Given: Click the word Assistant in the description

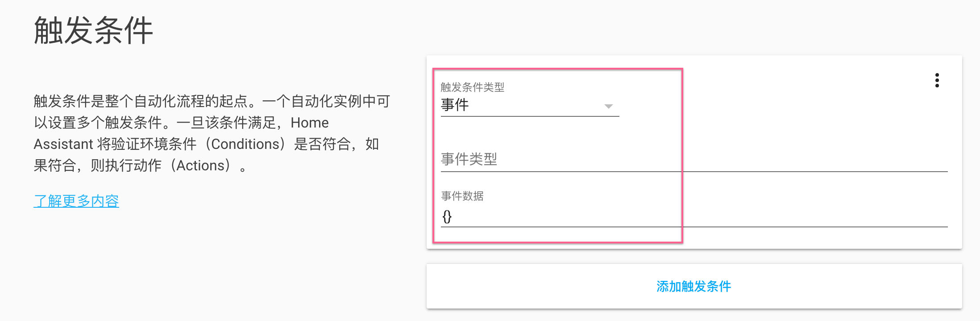Looking at the screenshot, I should 63,144.
